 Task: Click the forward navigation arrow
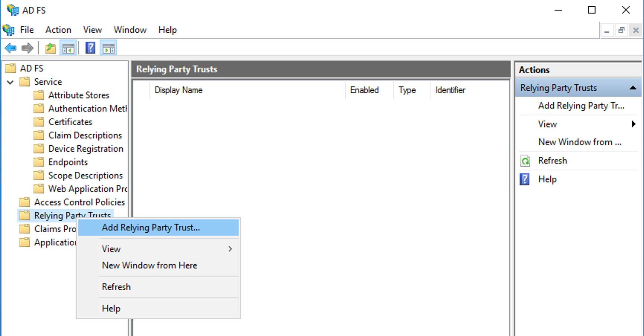point(27,48)
